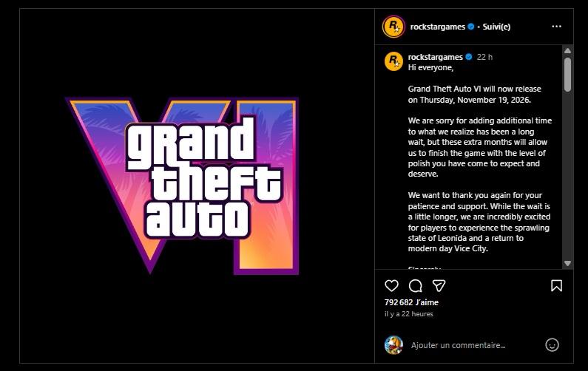This screenshot has height=371, width=588.
Task: Toggle the Suivi(e) following button
Action: click(x=496, y=27)
